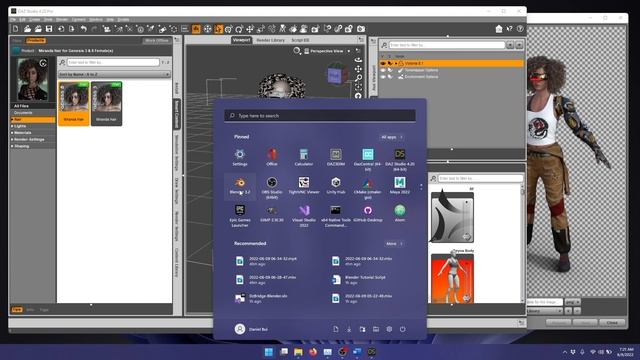Select the Products tab in Smart Content
This screenshot has height=360, width=640.
(x=36, y=40)
